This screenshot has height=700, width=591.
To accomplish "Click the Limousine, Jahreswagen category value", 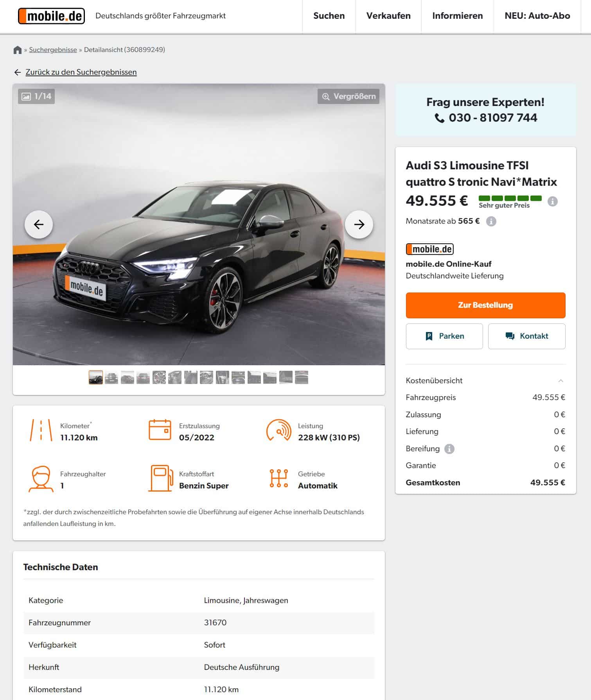I will (246, 600).
